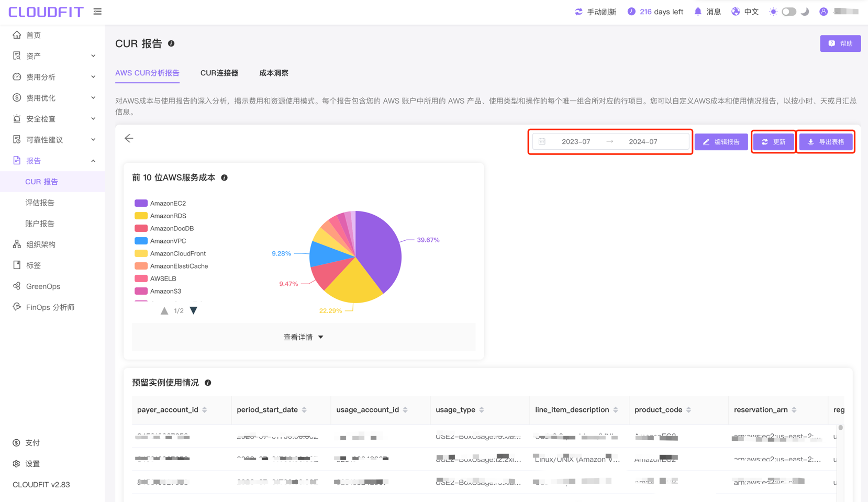Image resolution: width=868 pixels, height=502 pixels.
Task: Toggle AmazonVPC legend color swatch
Action: [x=141, y=241]
